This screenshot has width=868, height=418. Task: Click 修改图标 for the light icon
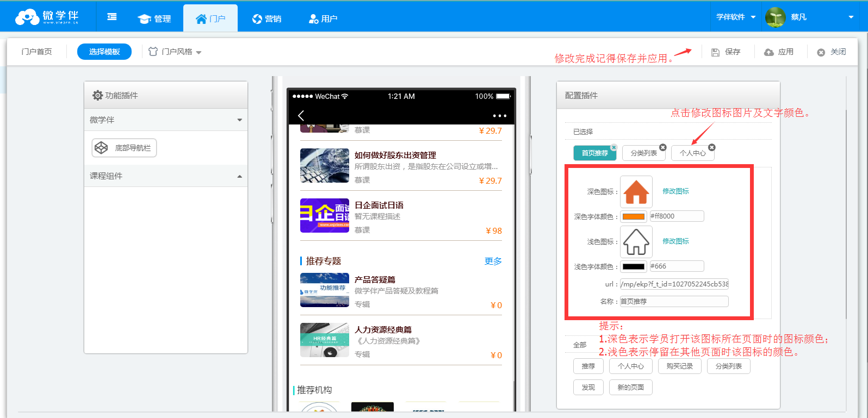tap(675, 241)
